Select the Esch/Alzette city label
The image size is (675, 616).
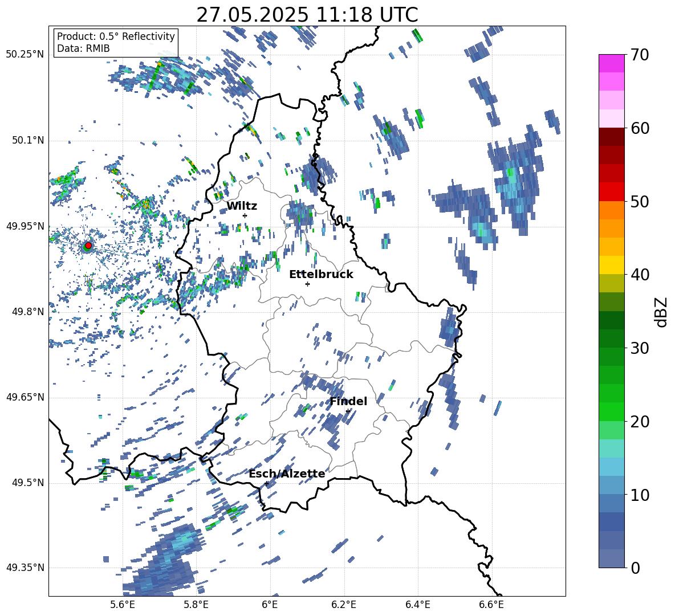[x=287, y=474]
